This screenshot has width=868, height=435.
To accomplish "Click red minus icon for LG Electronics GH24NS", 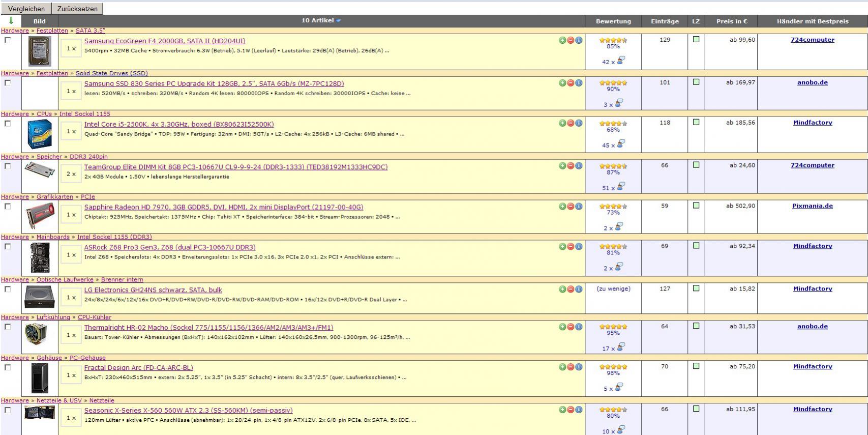I will [x=571, y=289].
